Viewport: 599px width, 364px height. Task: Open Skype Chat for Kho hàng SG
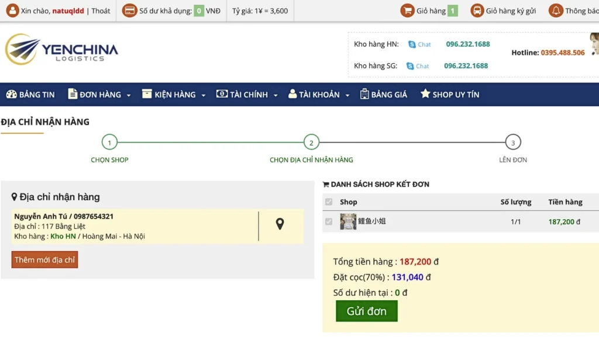(418, 66)
